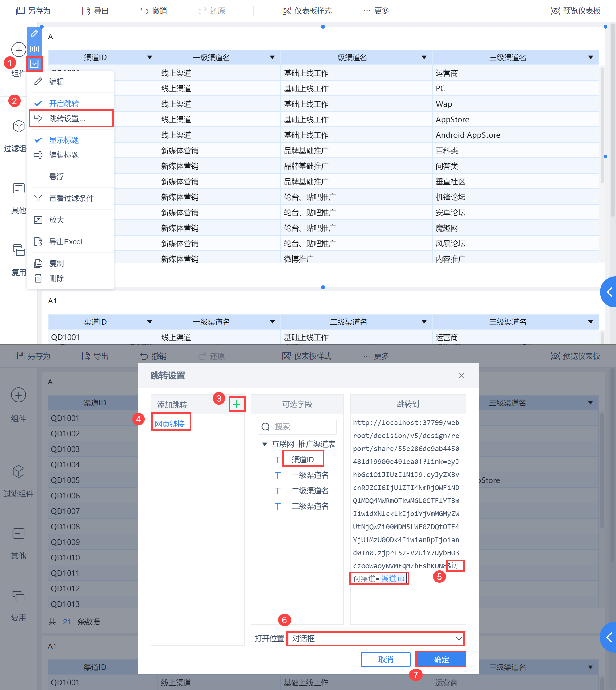Open the 打开位置 dropdown showing 对话框
The height and width of the screenshot is (690, 616).
pos(376,639)
